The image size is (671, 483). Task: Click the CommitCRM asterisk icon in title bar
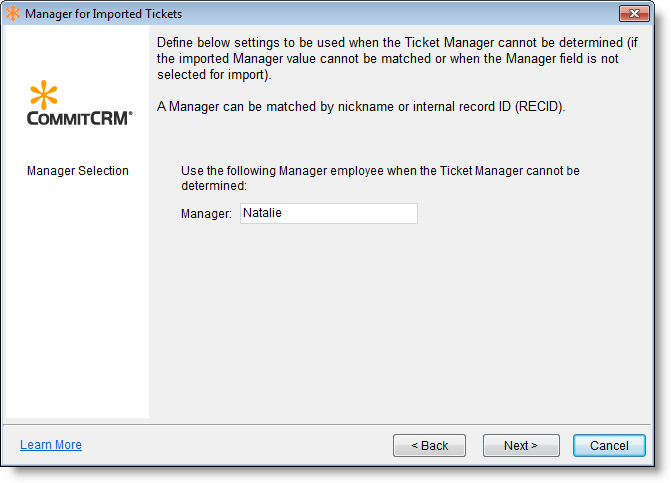[13, 15]
